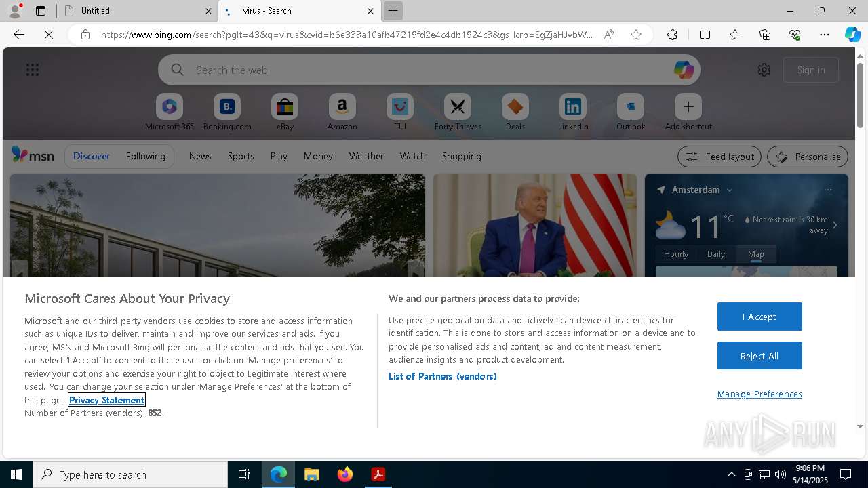Switch weather card to Hourly
The height and width of the screenshot is (488, 868).
[676, 254]
